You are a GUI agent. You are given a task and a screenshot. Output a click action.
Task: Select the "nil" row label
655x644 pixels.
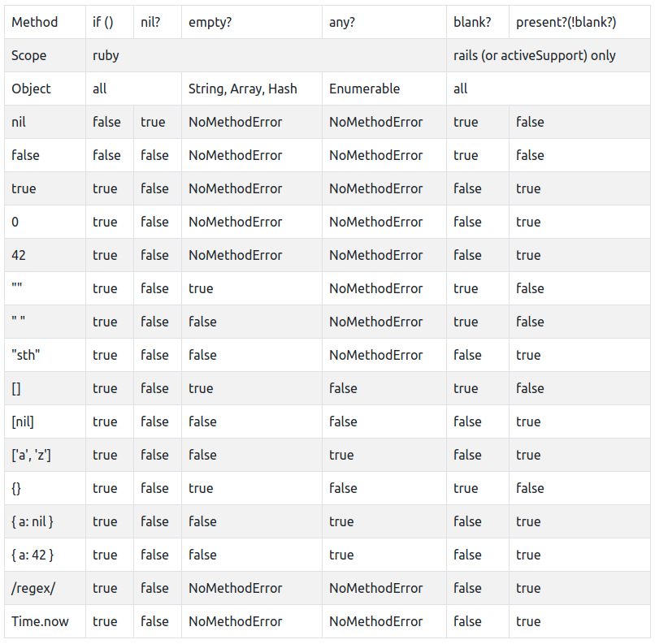[x=19, y=122]
